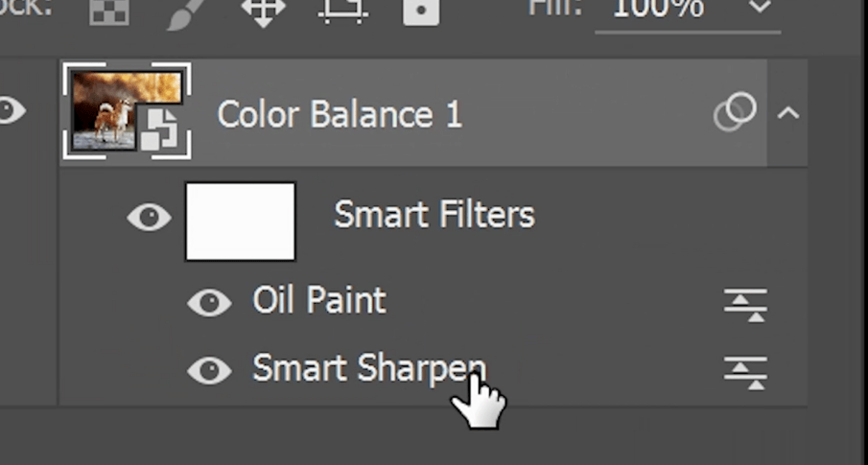
Task: Click the lock all padlock icon
Action: [x=420, y=10]
